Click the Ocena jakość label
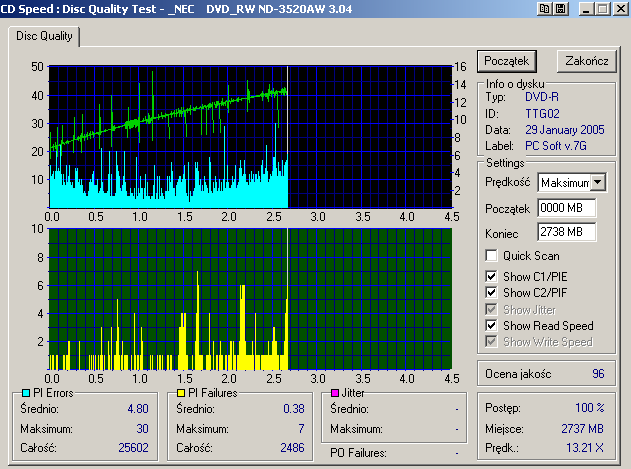631x469 pixels. pyautogui.click(x=518, y=374)
